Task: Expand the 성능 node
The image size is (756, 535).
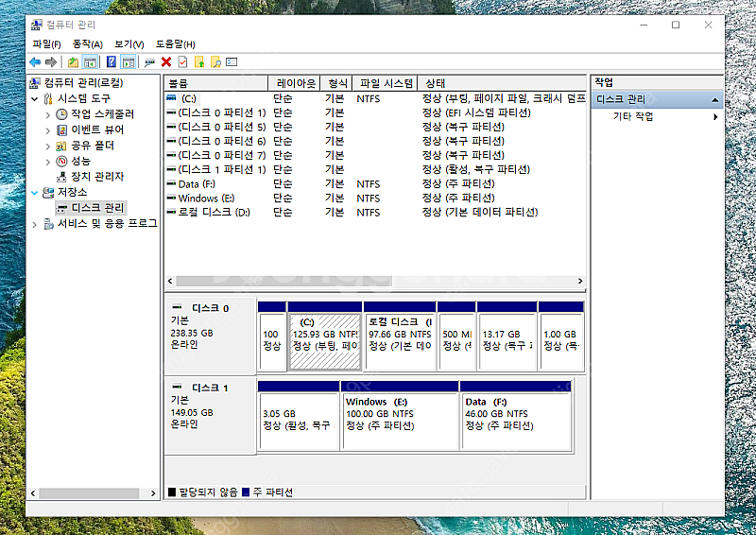Action: tap(48, 162)
